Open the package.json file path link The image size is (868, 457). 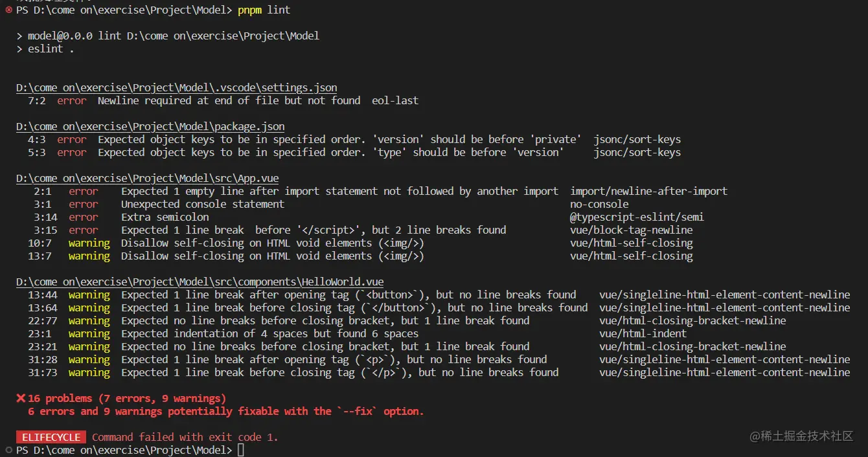(150, 126)
